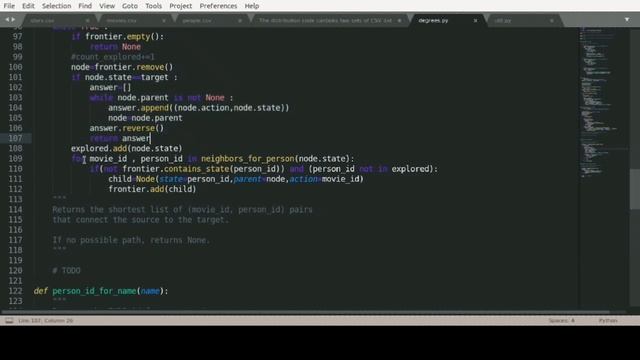Image resolution: width=640 pixels, height=360 pixels.
Task: Open the Tools menu
Action: pyautogui.click(x=153, y=6)
